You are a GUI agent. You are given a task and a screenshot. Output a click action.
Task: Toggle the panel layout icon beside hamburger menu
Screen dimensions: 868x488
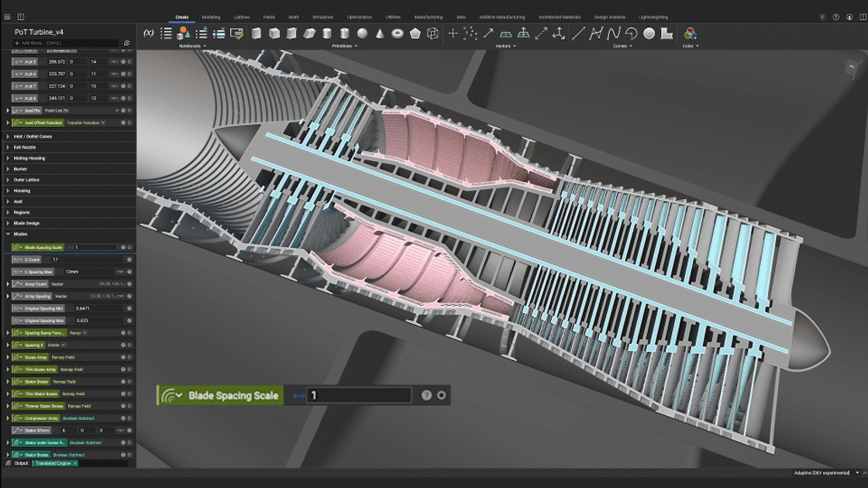[20, 16]
